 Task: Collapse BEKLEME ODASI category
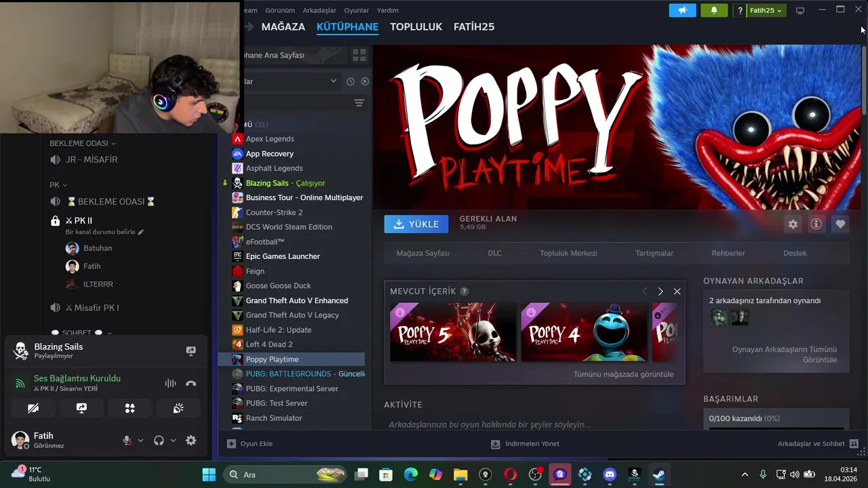pyautogui.click(x=82, y=143)
